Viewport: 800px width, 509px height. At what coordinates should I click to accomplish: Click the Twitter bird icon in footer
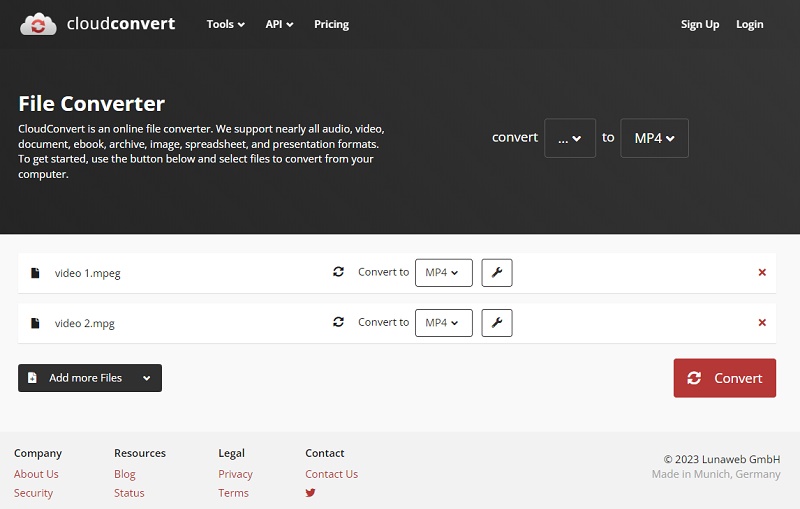[310, 493]
